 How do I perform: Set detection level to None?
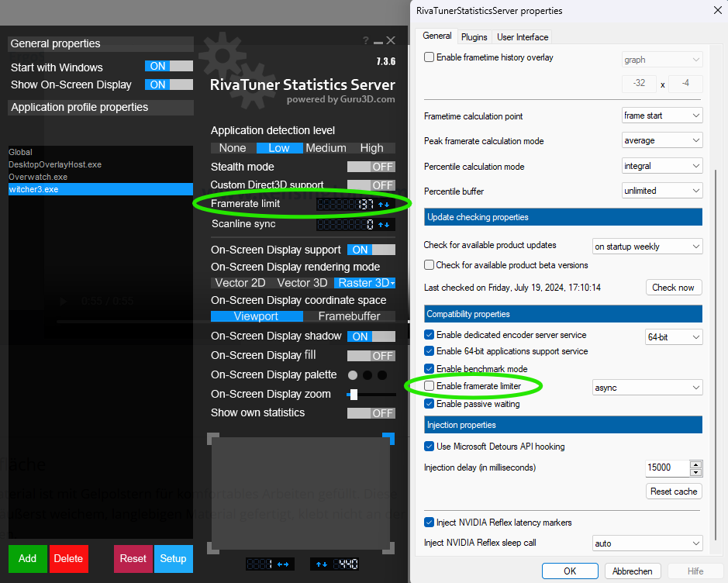point(233,148)
